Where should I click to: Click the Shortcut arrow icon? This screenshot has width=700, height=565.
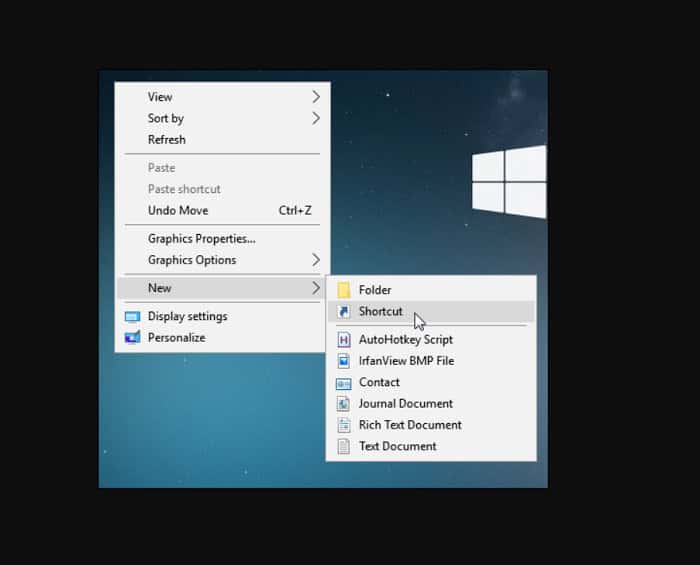pyautogui.click(x=344, y=312)
